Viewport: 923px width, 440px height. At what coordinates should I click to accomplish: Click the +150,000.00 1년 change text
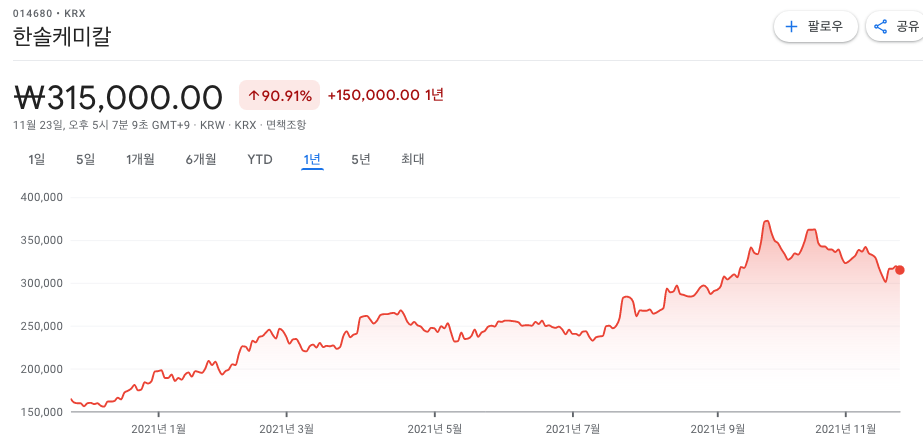click(x=386, y=95)
